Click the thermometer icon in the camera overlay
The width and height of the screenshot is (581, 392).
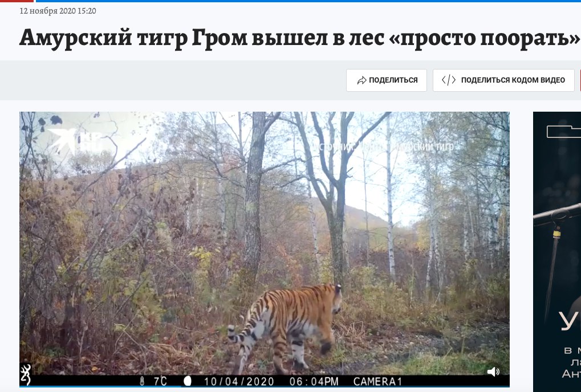click(x=142, y=381)
